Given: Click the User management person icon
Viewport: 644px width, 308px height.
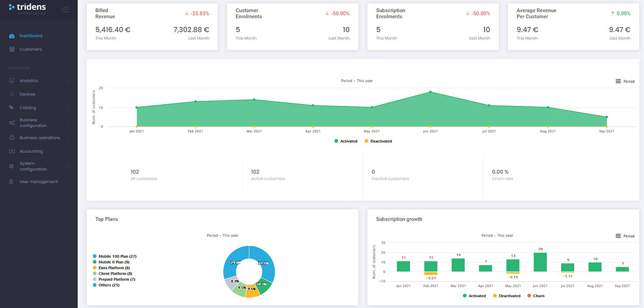Looking at the screenshot, I should [x=12, y=182].
